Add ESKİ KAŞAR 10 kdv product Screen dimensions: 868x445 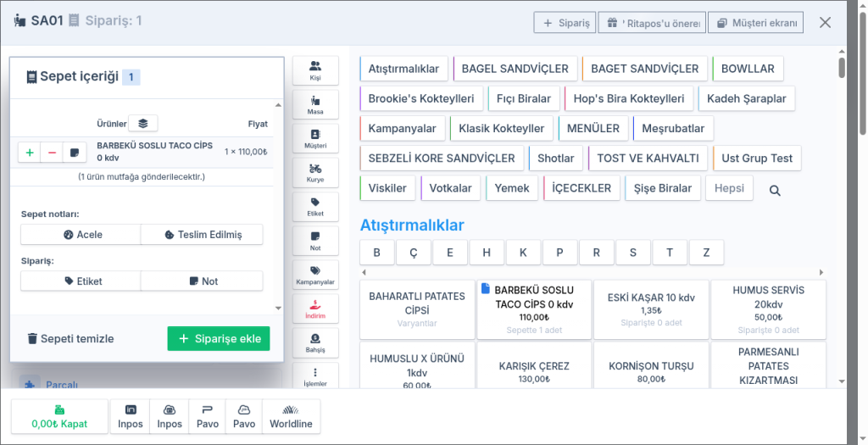click(x=651, y=309)
